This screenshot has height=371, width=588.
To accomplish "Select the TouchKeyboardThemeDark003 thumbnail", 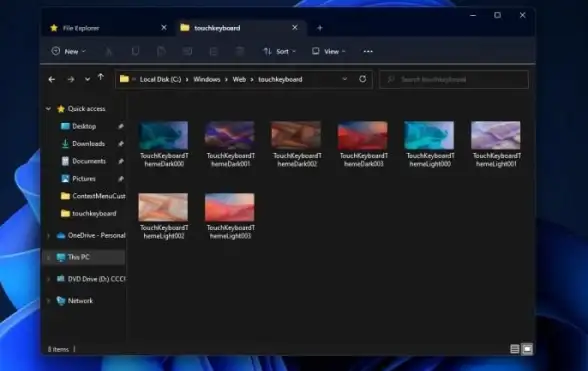I will [363, 144].
